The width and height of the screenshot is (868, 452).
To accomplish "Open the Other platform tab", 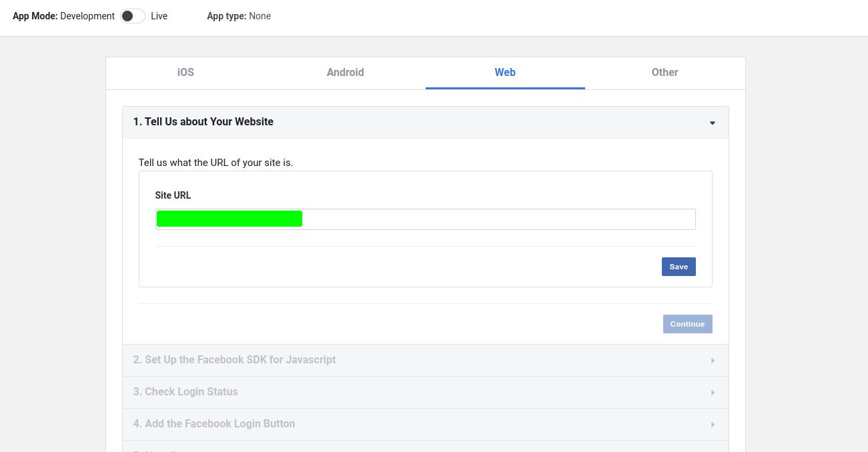I will point(665,73).
